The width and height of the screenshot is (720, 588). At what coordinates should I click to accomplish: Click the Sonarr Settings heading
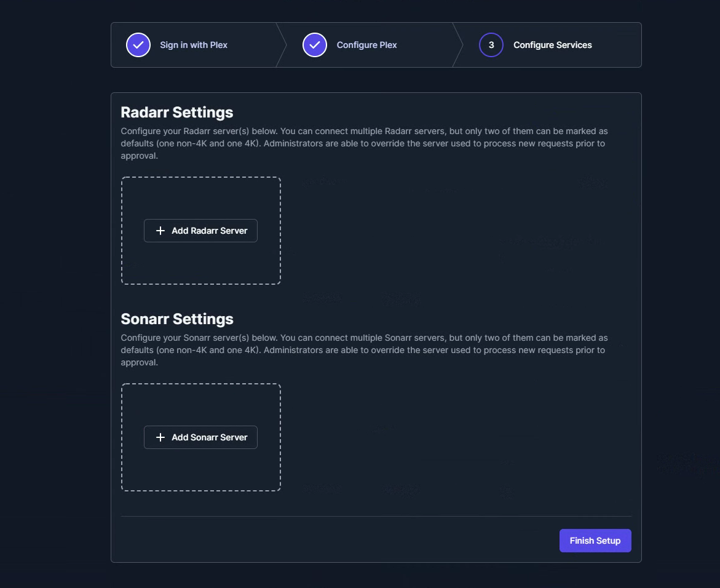coord(177,319)
